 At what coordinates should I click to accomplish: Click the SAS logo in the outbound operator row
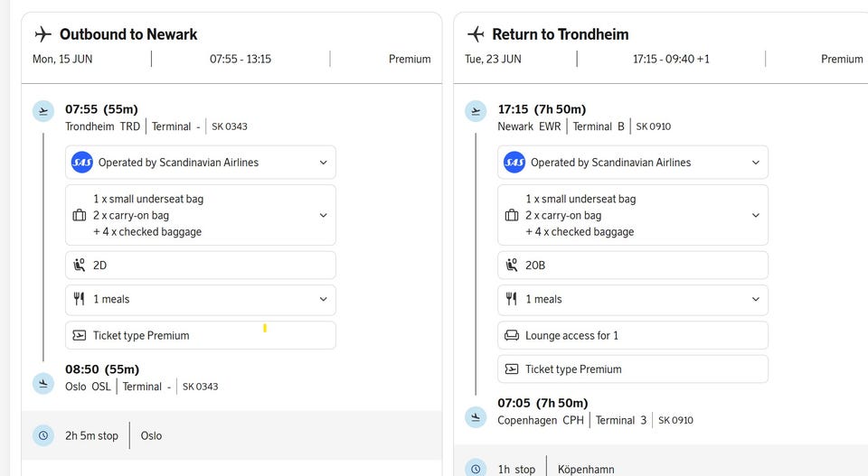coord(82,163)
